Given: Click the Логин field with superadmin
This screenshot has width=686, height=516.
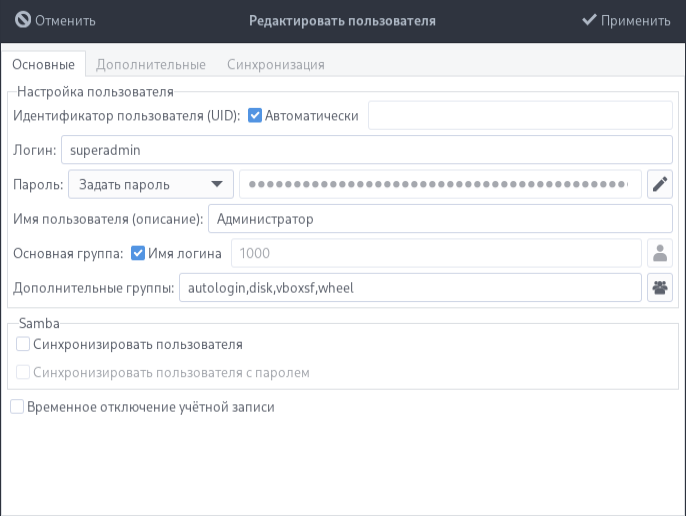Looking at the screenshot, I should [x=366, y=150].
